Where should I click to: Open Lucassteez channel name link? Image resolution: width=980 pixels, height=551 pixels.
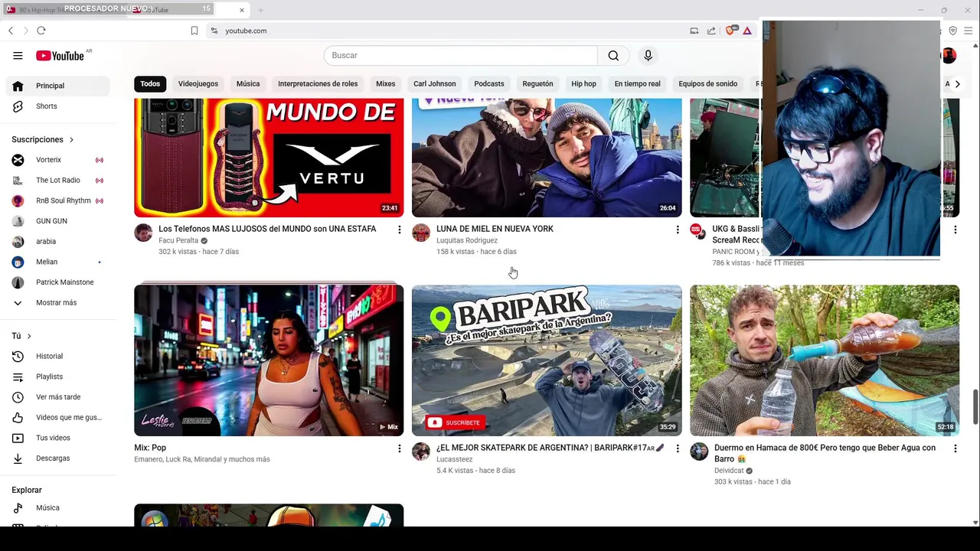pos(455,459)
